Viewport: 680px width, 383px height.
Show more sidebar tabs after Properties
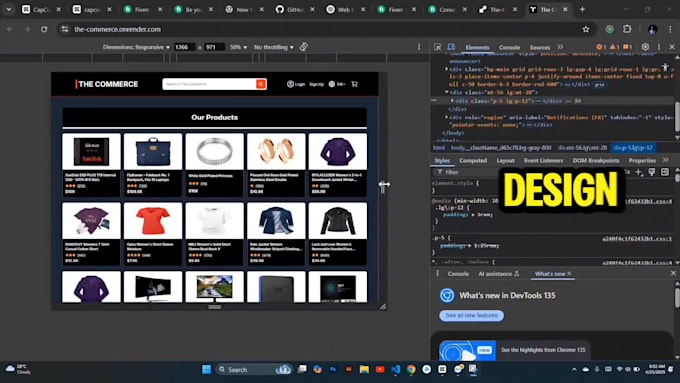click(x=665, y=160)
